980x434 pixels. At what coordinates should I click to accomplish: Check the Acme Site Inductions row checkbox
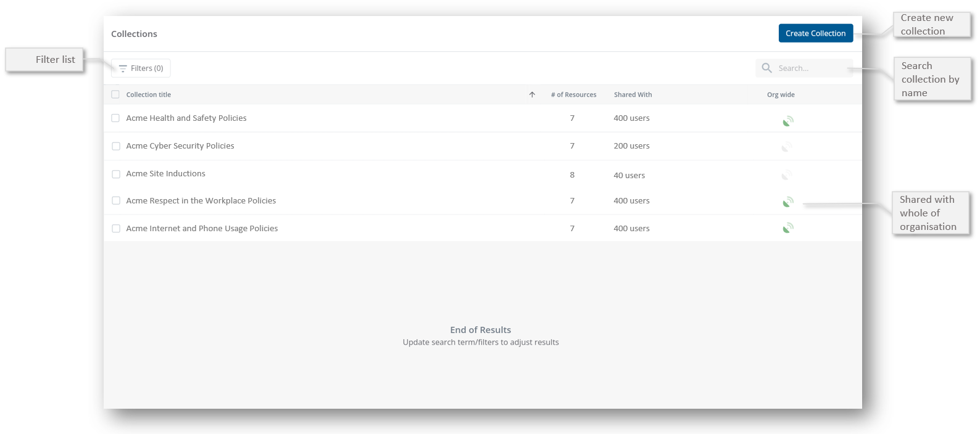click(x=116, y=174)
